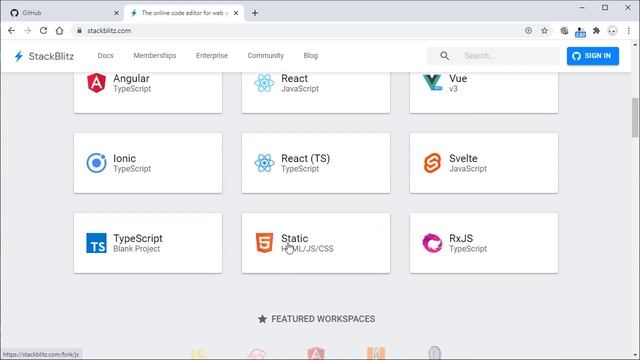
Task: Click the zoom plus icon in address bar
Action: (528, 31)
